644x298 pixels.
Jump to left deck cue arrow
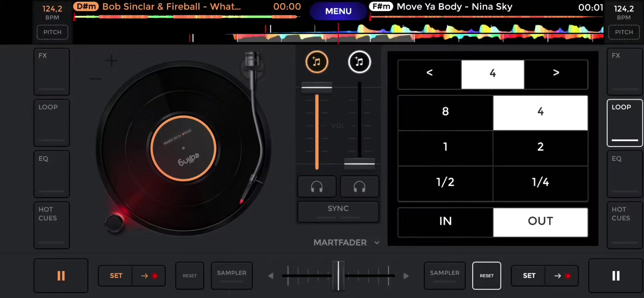[149, 276]
